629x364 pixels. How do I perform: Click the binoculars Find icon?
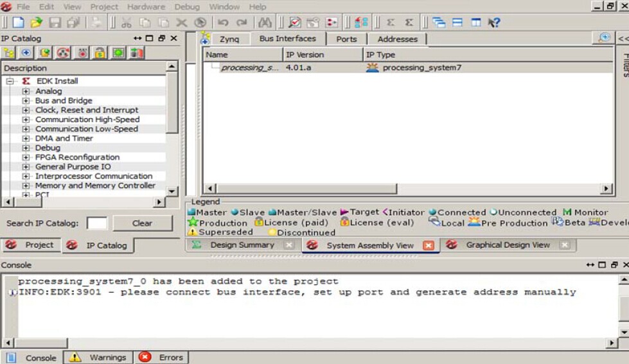[265, 22]
